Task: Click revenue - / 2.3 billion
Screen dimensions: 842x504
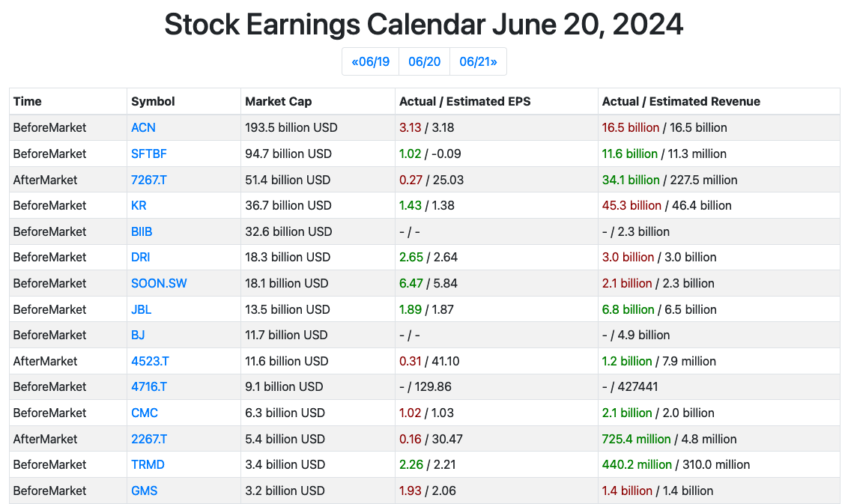Action: click(636, 232)
